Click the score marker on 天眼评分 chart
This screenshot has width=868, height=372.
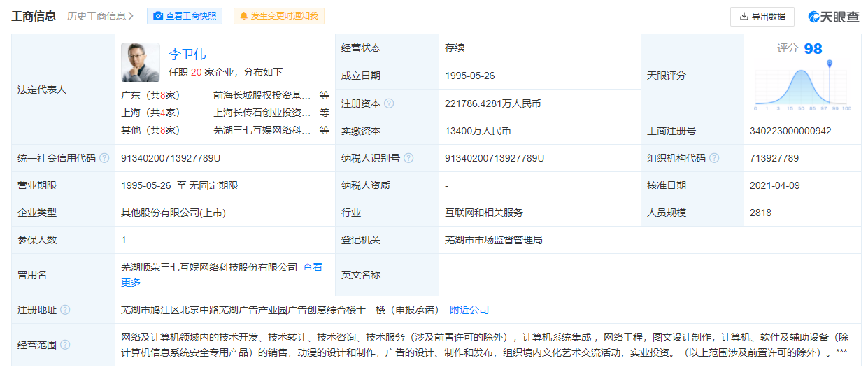[x=830, y=64]
